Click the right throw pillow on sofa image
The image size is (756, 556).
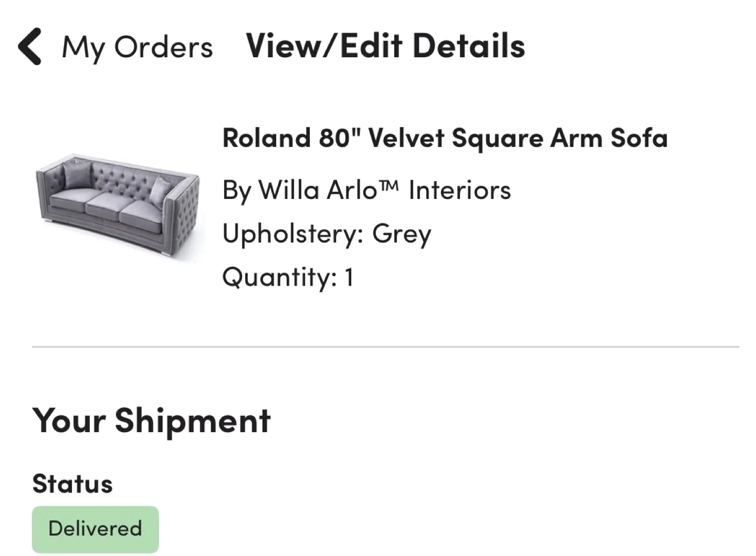(x=160, y=191)
